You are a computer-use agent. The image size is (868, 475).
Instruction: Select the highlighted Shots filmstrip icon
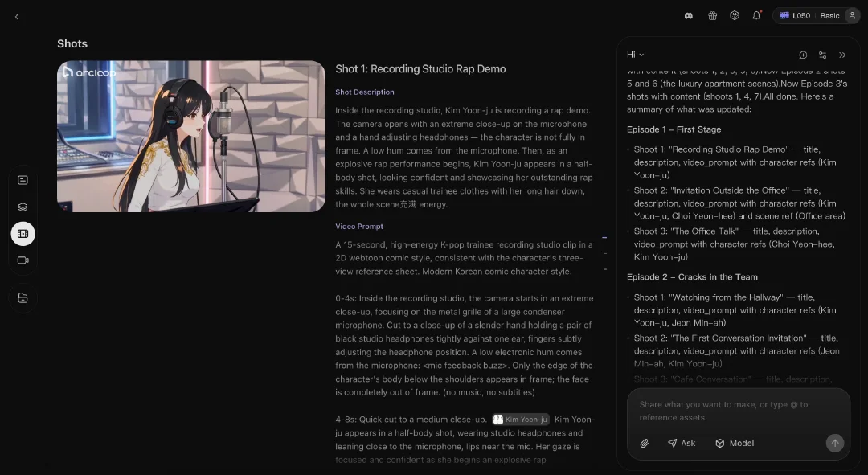coord(23,234)
